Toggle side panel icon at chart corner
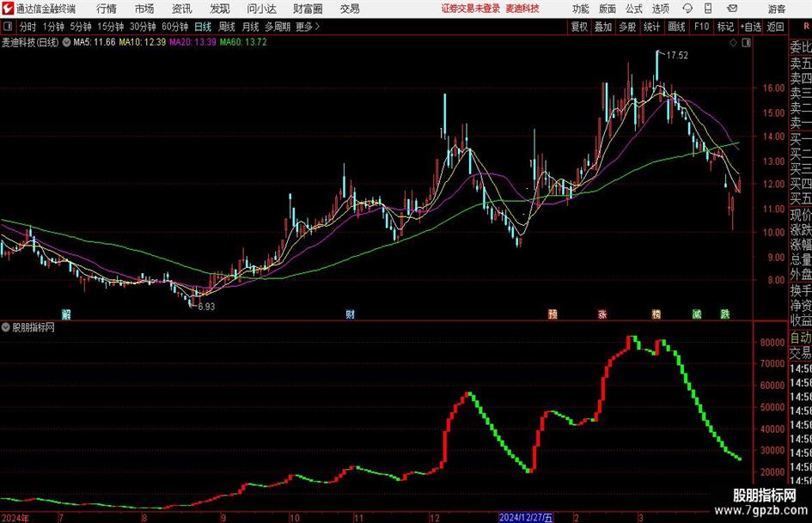Screen dimensions: 812x523 [x=746, y=43]
